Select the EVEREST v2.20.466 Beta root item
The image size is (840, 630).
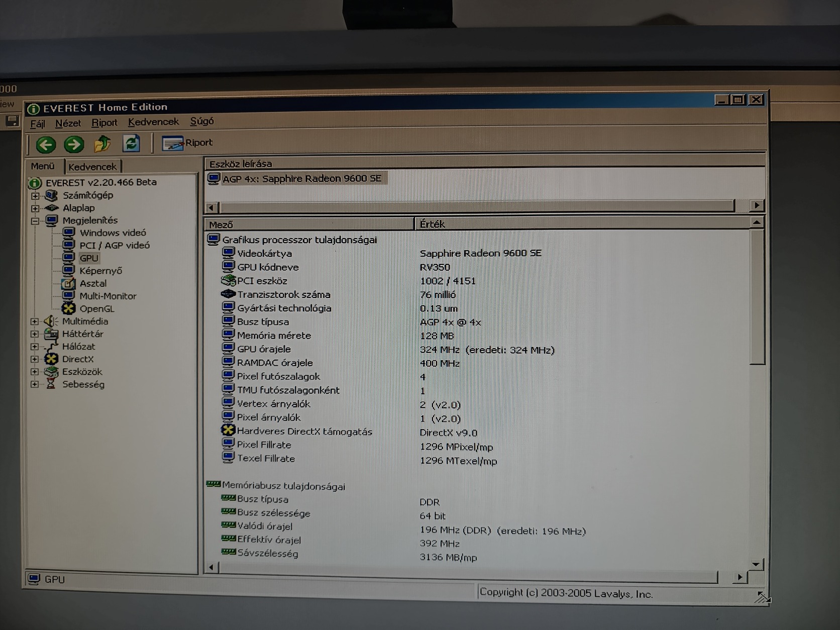point(101,182)
